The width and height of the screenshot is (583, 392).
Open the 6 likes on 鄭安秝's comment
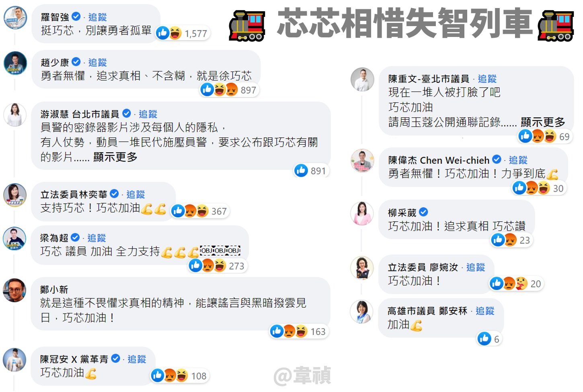pyautogui.click(x=489, y=339)
